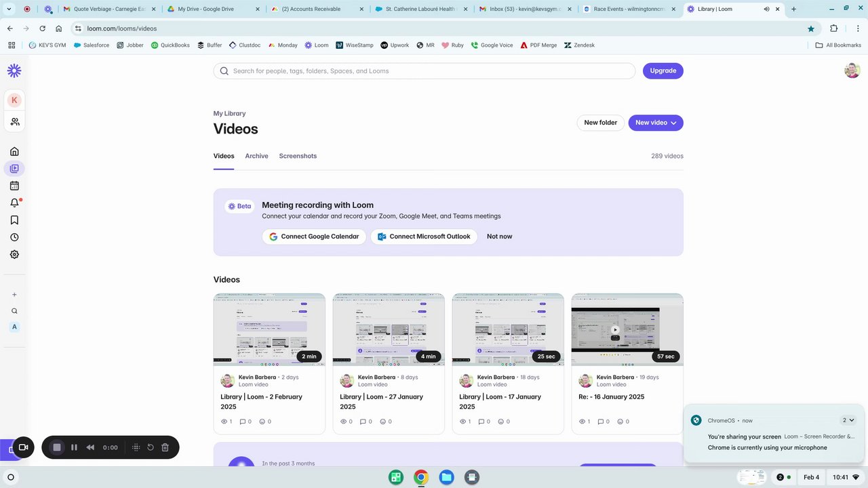The width and height of the screenshot is (868, 488).
Task: Open the Watch Later bookmark icon
Action: [14, 220]
